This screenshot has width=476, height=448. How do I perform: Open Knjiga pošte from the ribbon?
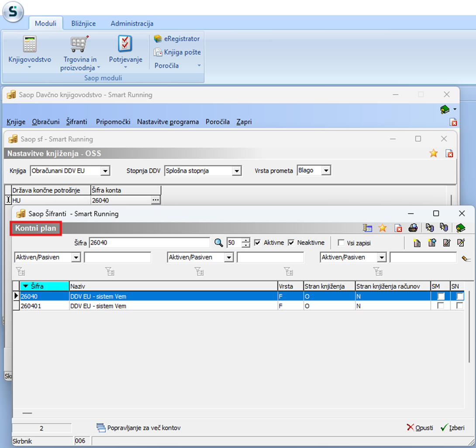click(177, 52)
